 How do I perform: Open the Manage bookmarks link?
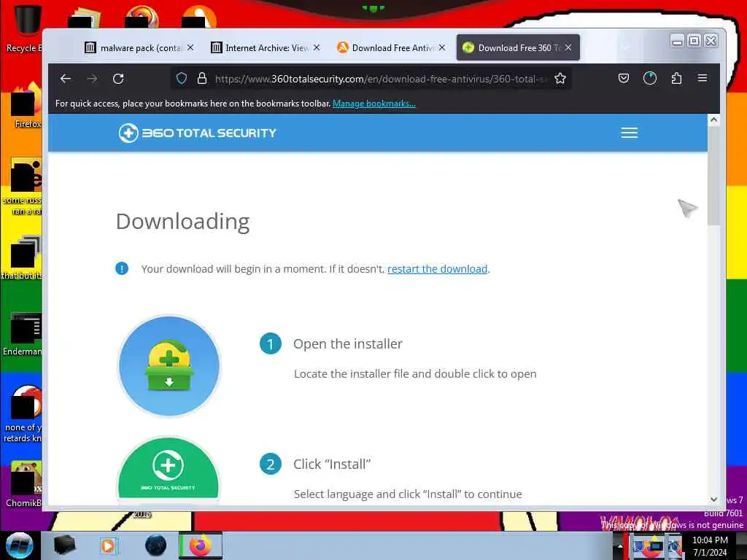click(x=374, y=104)
